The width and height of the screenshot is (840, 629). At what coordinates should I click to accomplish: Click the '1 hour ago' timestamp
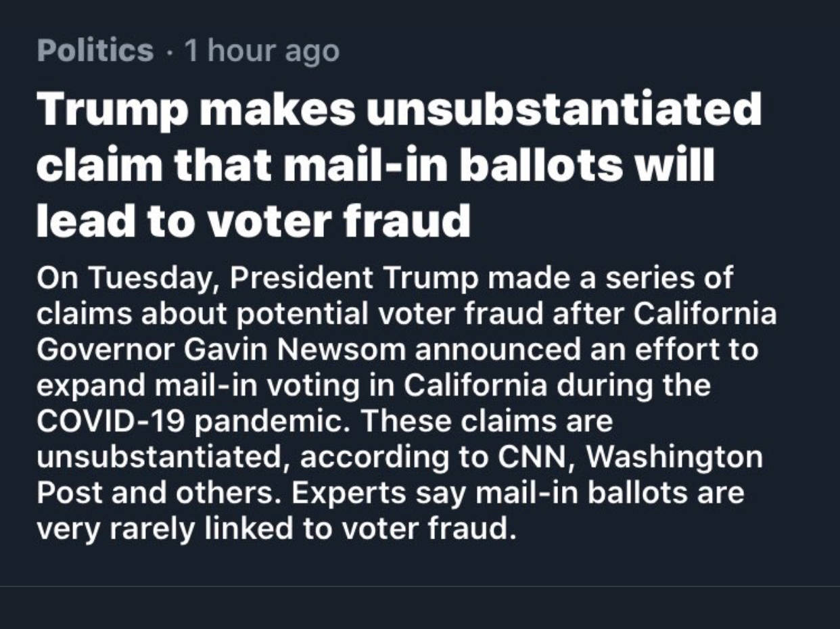click(x=262, y=51)
